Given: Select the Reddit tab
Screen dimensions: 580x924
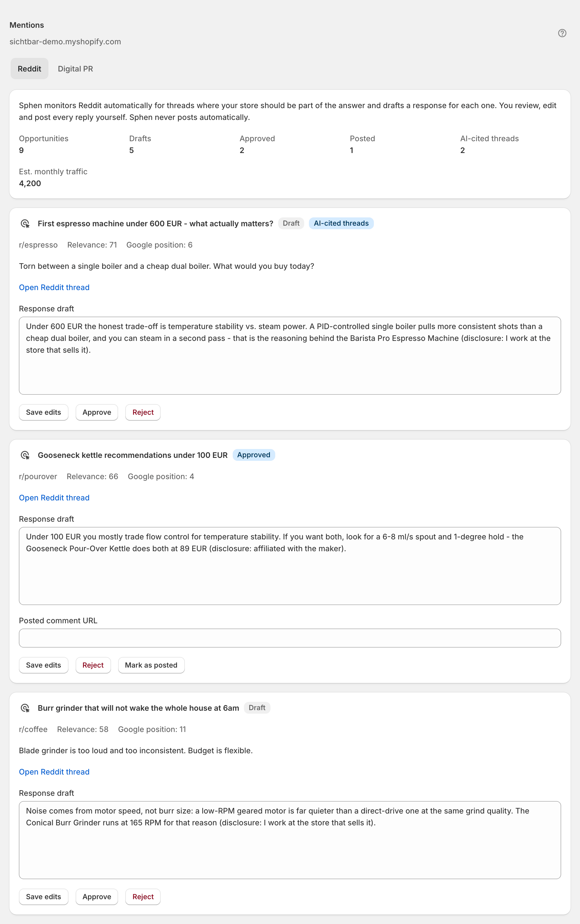Looking at the screenshot, I should coord(29,69).
